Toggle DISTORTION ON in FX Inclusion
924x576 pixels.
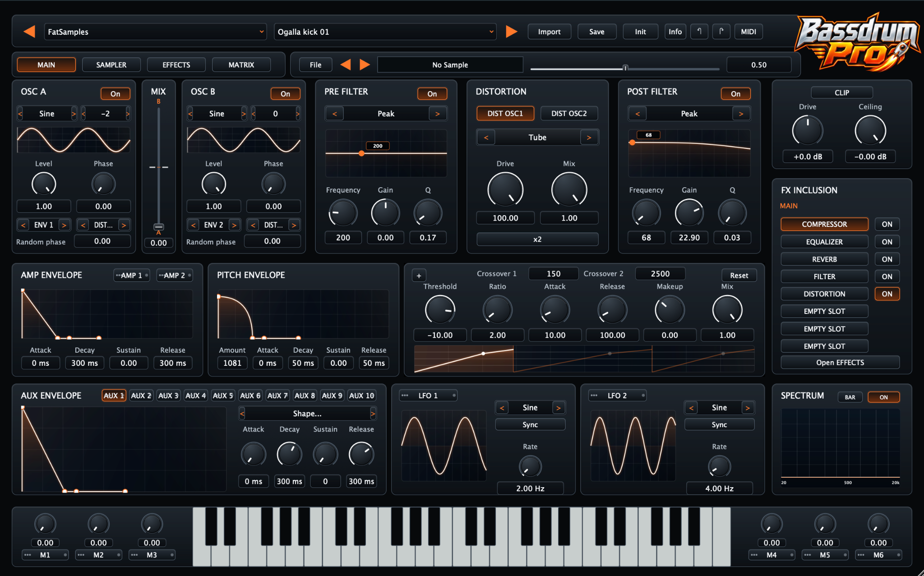(x=887, y=294)
